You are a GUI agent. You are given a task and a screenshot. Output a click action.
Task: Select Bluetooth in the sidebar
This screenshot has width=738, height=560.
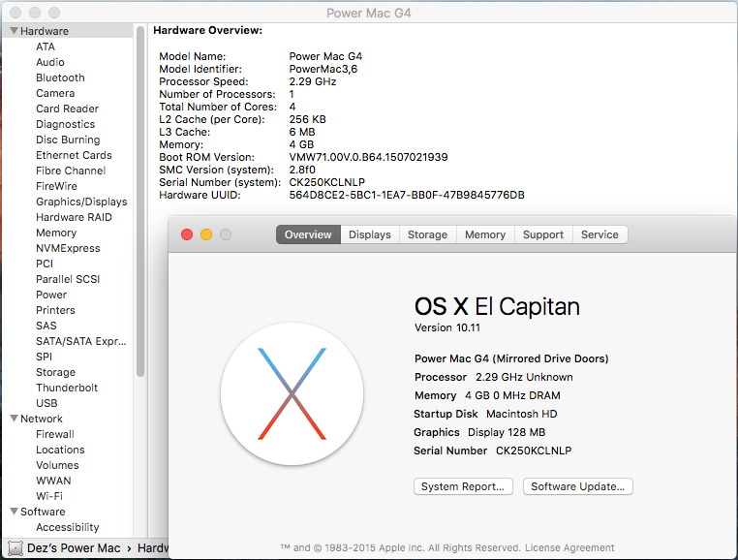pyautogui.click(x=60, y=78)
